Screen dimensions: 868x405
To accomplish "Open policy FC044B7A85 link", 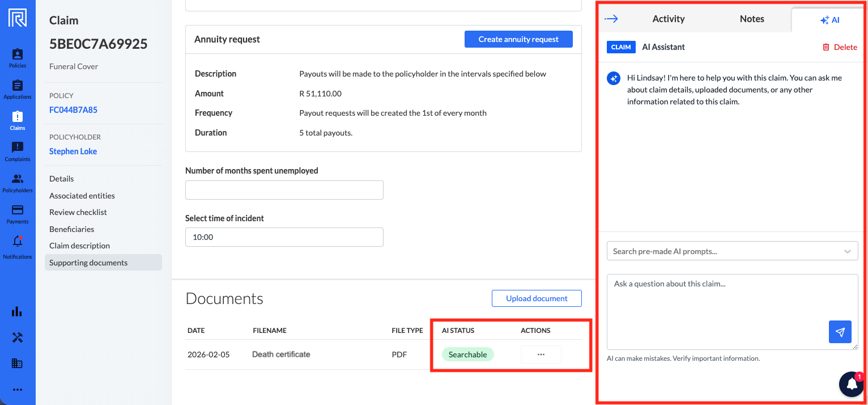I will tap(73, 110).
